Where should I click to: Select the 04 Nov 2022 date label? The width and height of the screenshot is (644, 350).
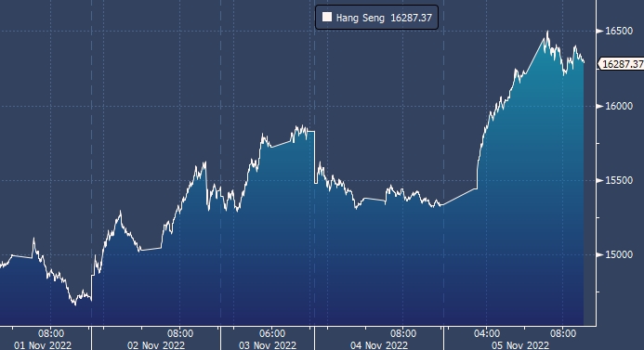pos(379,345)
